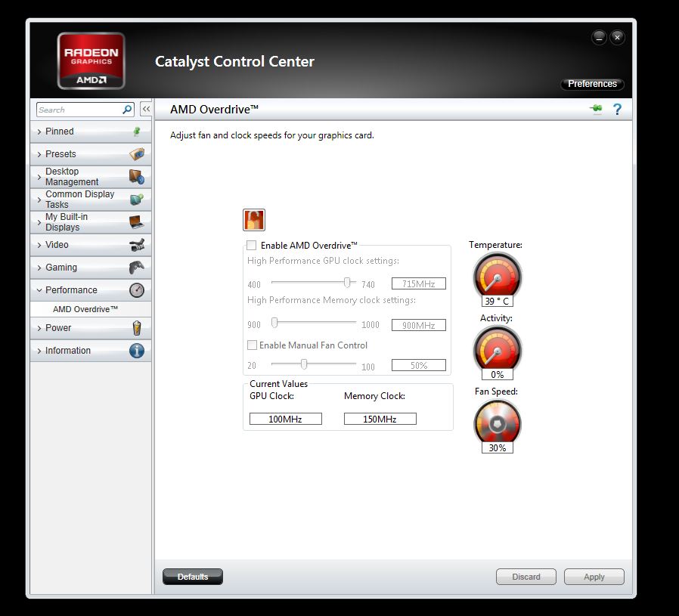Screen dimensions: 679x616
Task: Click the orange graphics card thumbnail icon
Action: pyautogui.click(x=254, y=220)
